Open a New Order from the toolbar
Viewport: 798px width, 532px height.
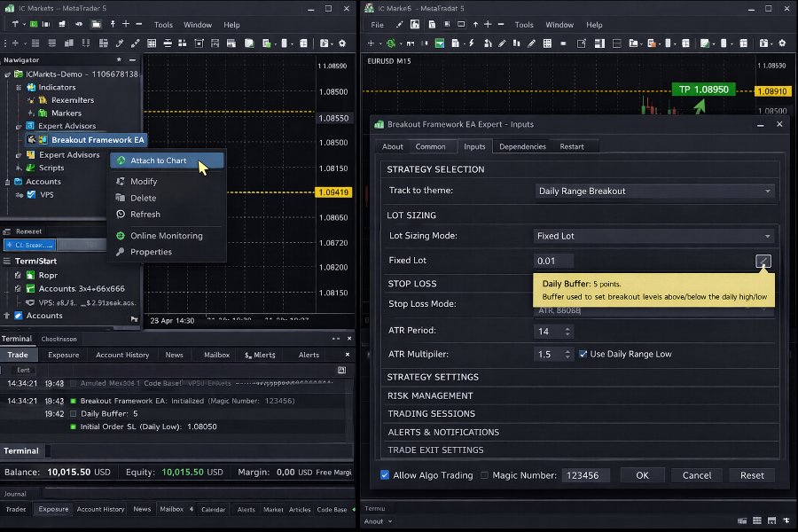pyautogui.click(x=371, y=43)
